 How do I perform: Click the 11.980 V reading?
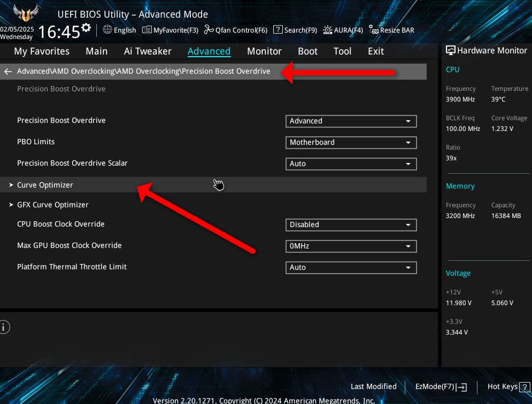pos(459,303)
